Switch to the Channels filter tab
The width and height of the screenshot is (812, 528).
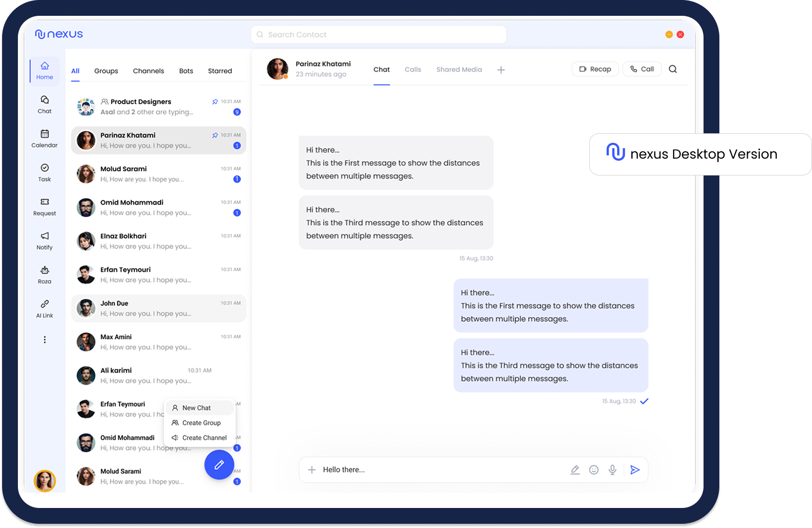coord(148,71)
